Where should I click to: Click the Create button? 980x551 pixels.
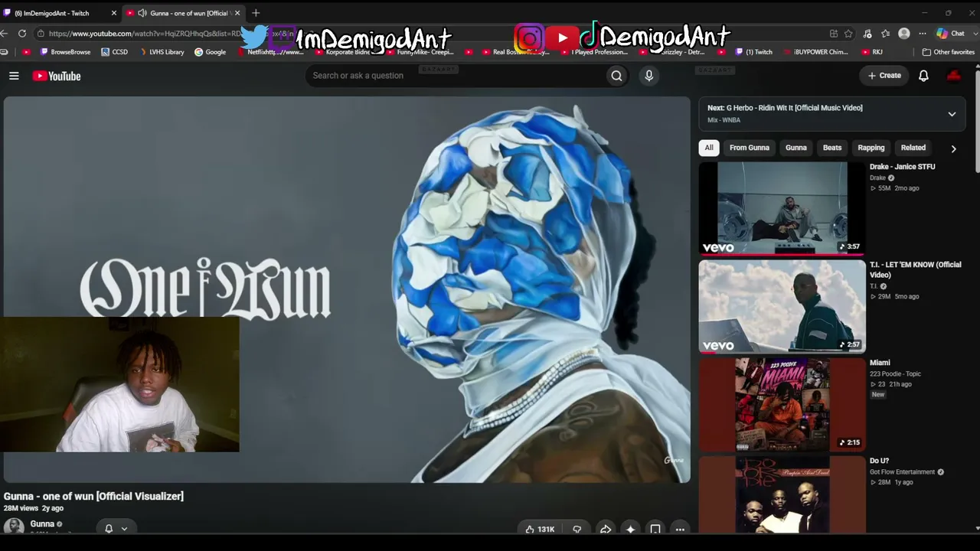pyautogui.click(x=884, y=76)
